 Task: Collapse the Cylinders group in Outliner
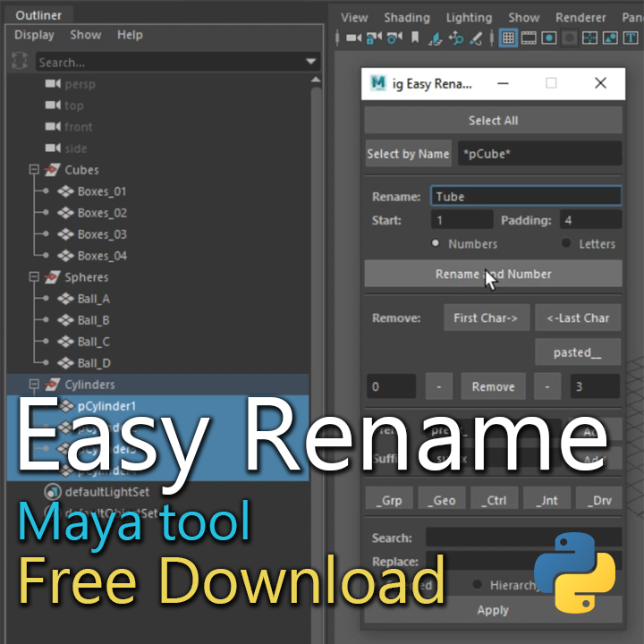[x=34, y=385]
